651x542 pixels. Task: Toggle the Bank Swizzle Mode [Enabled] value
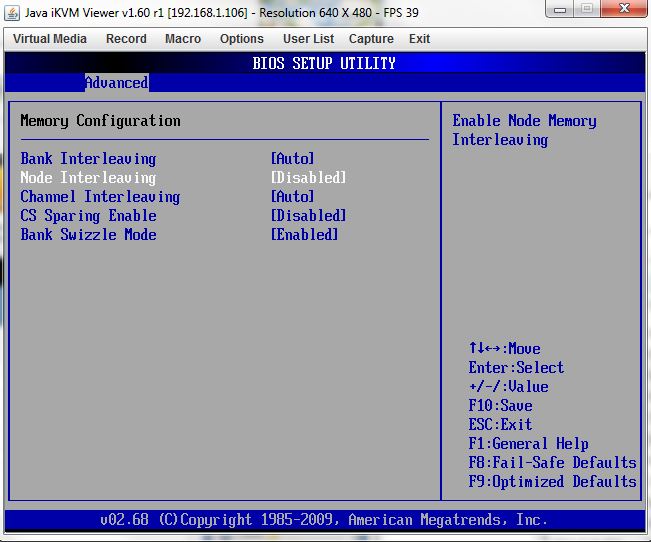[x=304, y=235]
